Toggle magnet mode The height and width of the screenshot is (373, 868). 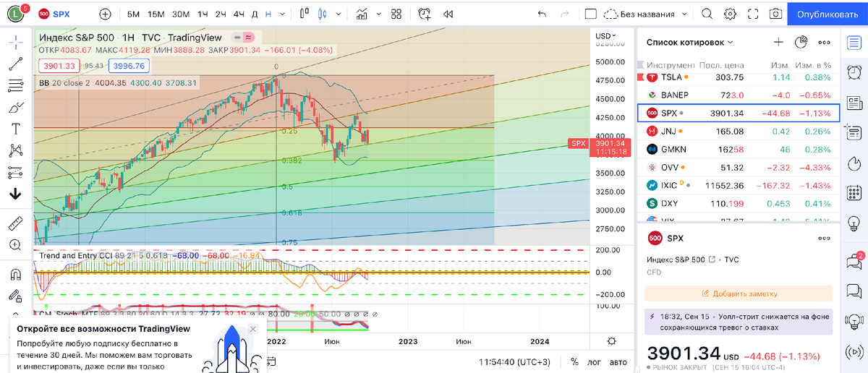(15, 274)
